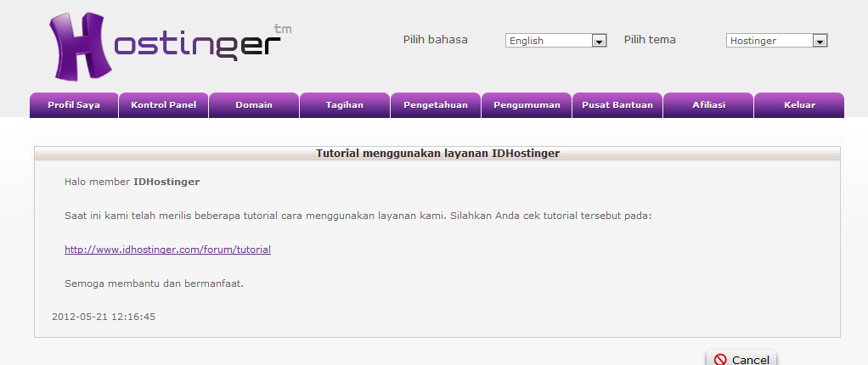
Task: Open Pusat Bantuan tab
Action: 617,105
